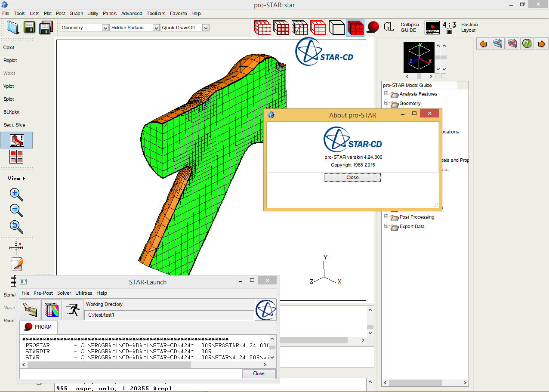Click the hand-with-folder icon in STAR-Launch
Viewport: 549px width, 392px height.
point(30,310)
